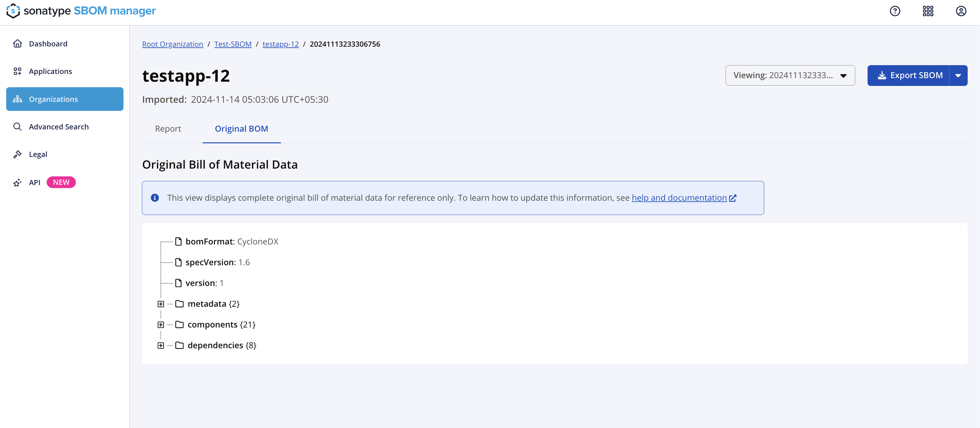Open the Viewing version dropdown
Image resolution: width=980 pixels, height=428 pixels.
coord(790,76)
